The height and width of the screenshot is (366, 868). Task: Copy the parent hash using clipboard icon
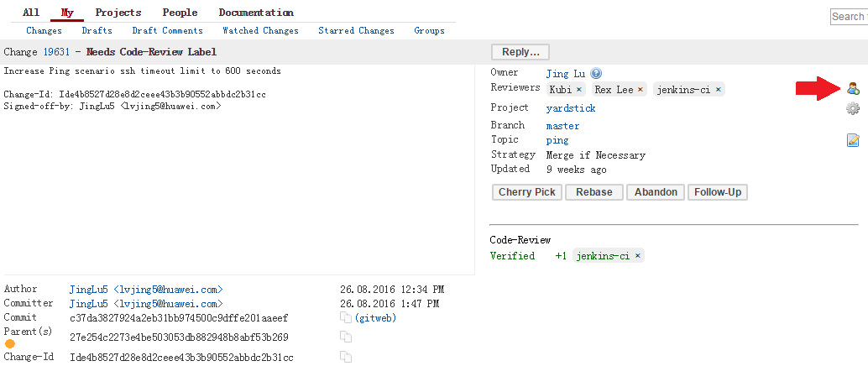click(x=345, y=337)
